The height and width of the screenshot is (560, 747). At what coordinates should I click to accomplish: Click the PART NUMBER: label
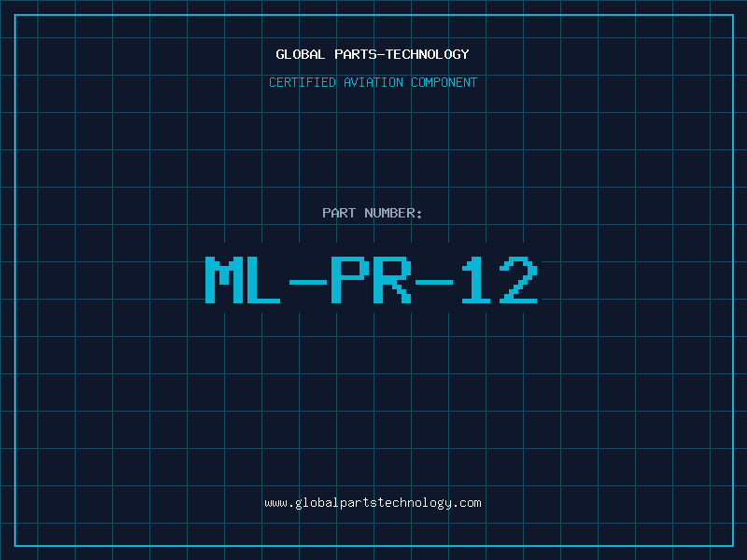[372, 213]
